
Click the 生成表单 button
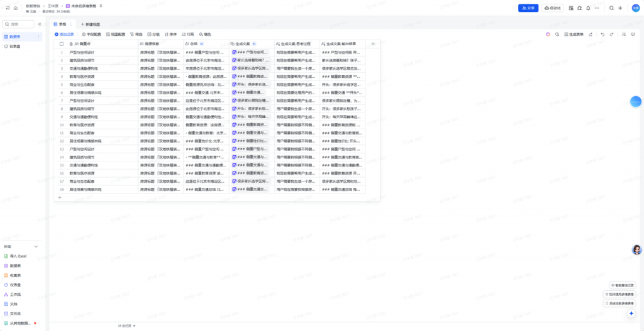pos(574,35)
